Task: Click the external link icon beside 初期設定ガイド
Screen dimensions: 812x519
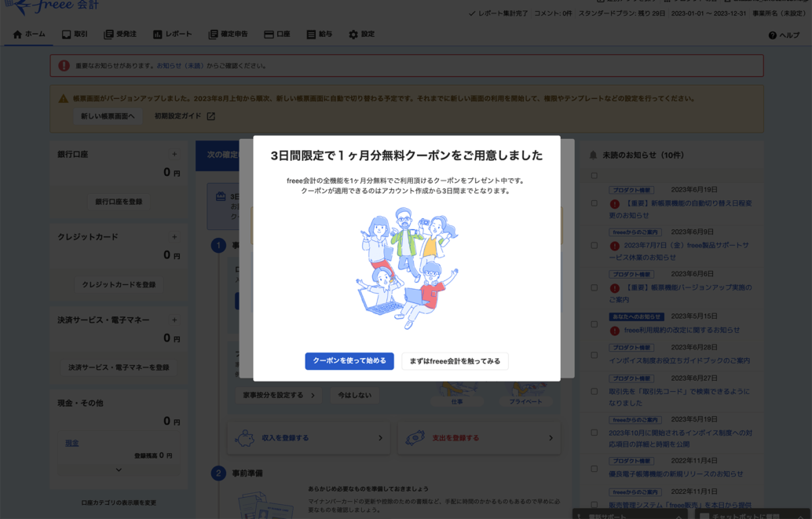Action: 210,116
